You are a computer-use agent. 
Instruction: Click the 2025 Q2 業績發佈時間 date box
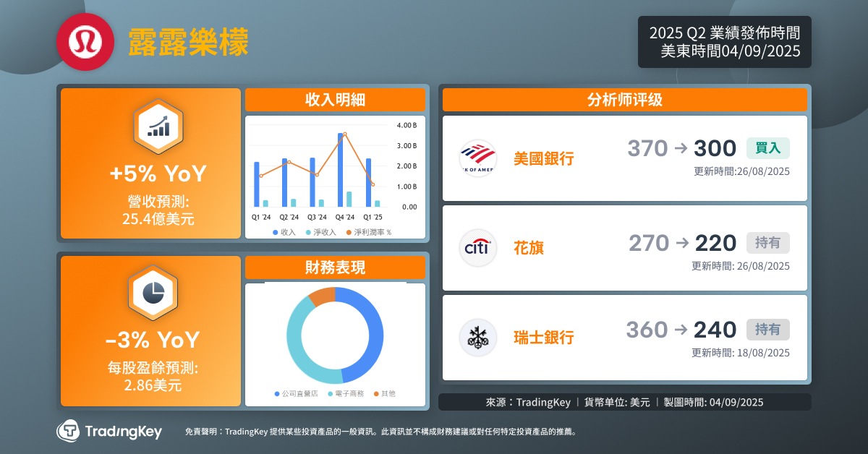click(724, 42)
